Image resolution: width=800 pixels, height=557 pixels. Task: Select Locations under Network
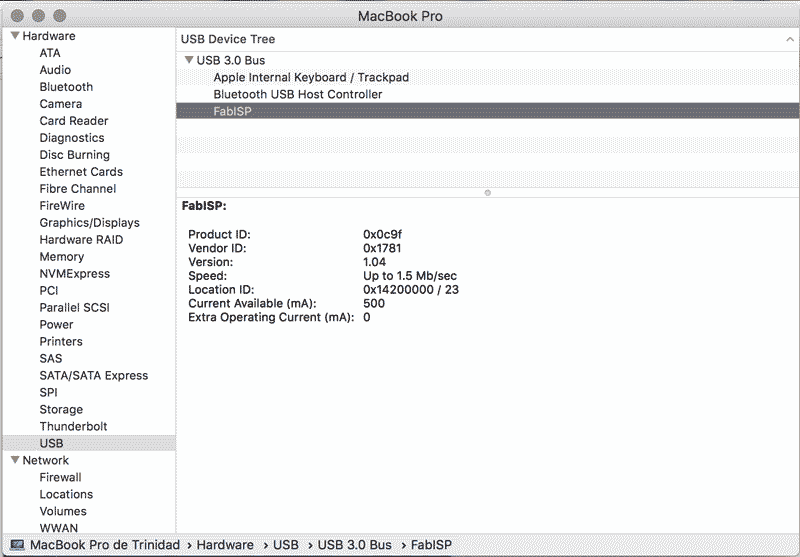pos(66,494)
